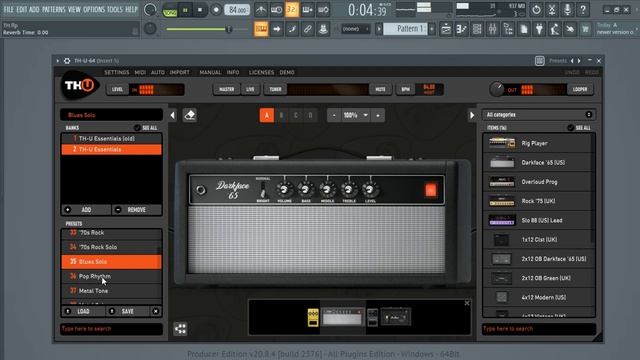Click the SAVE preset button
The height and width of the screenshot is (360, 640).
128,311
